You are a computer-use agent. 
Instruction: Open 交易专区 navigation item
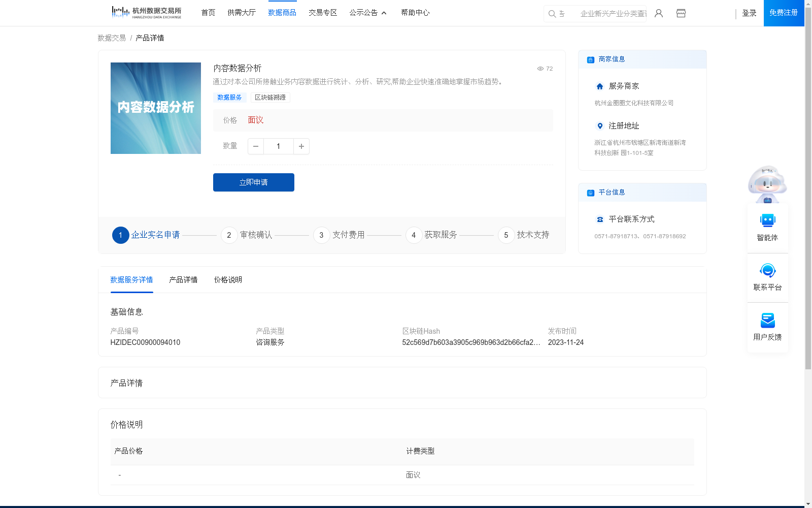(x=323, y=13)
